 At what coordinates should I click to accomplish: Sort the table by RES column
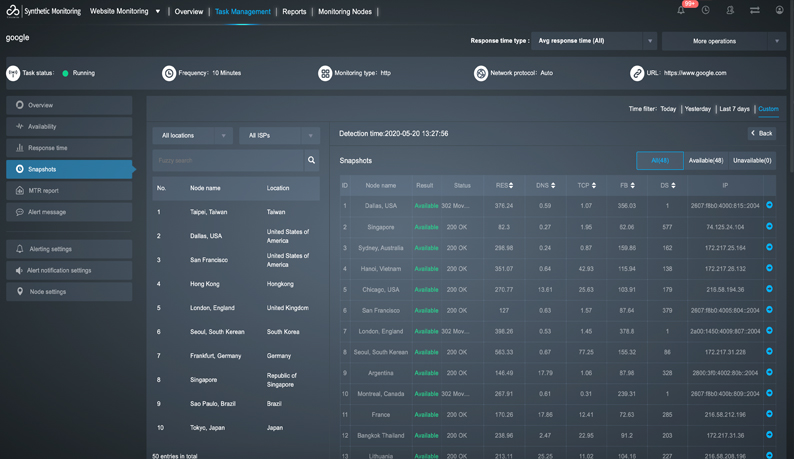(x=503, y=185)
